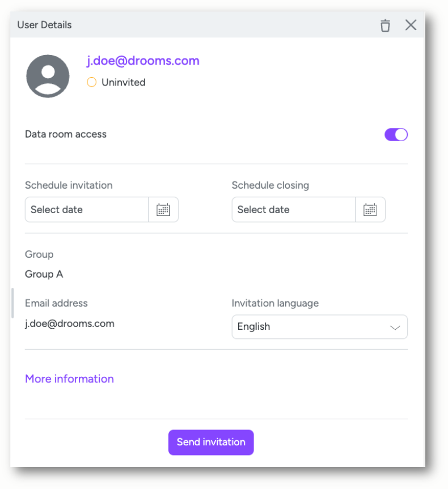Click the email address value j.doe@drooms.com
Viewport: 448px width, 489px height.
point(70,324)
